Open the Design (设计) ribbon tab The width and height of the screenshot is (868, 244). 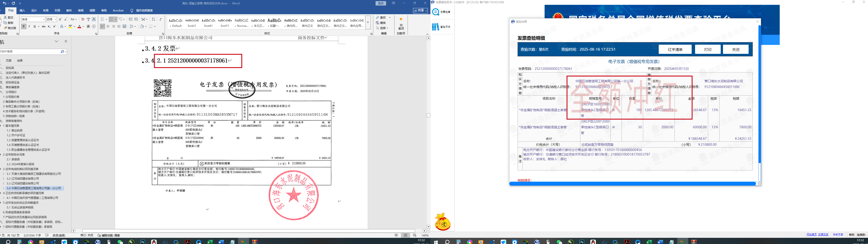pos(34,11)
